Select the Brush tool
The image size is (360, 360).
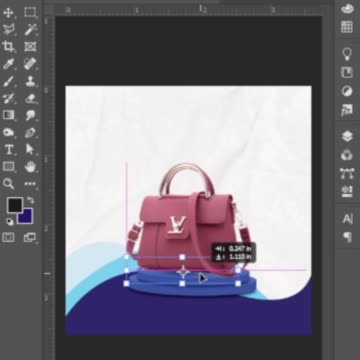[x=8, y=81]
